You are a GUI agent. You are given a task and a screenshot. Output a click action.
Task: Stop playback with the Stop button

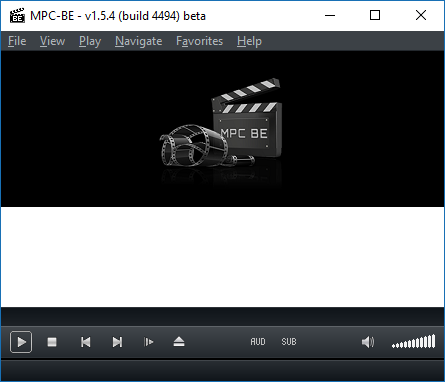click(x=52, y=342)
